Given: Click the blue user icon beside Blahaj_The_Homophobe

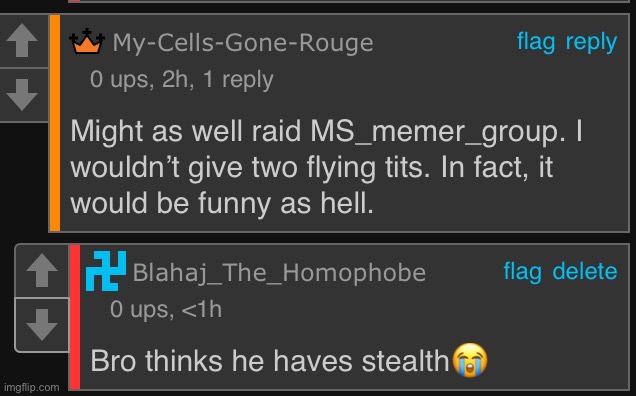Looking at the screenshot, I should coord(106,271).
